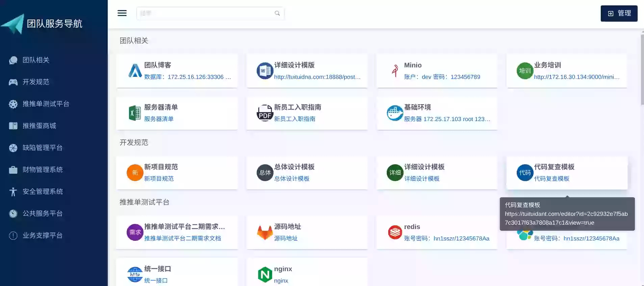Open the Word icon for 详细设计模版

coord(265,71)
